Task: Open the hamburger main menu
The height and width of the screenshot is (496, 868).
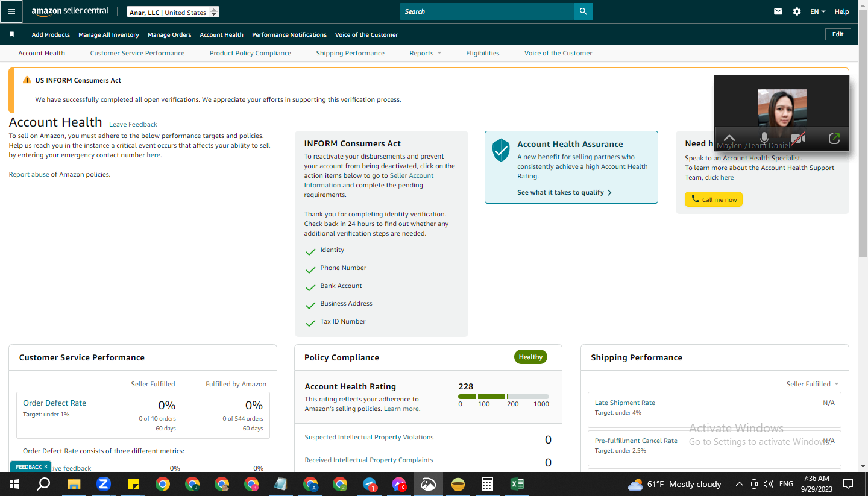Action: 11,11
